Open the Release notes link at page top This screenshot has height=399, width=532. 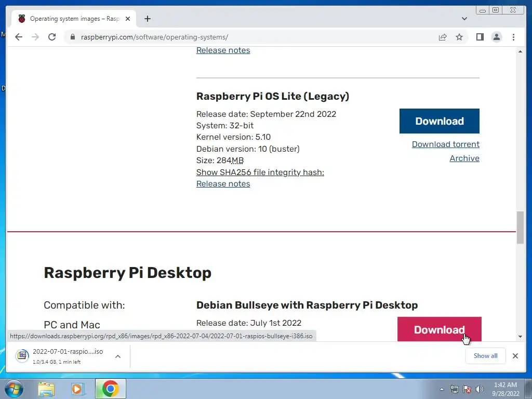[223, 50]
